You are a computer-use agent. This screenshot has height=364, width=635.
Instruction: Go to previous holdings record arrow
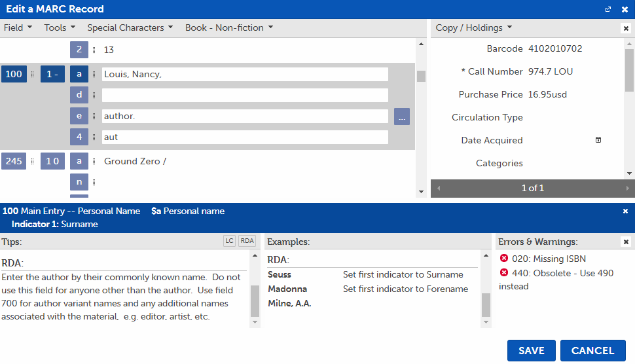pos(439,189)
